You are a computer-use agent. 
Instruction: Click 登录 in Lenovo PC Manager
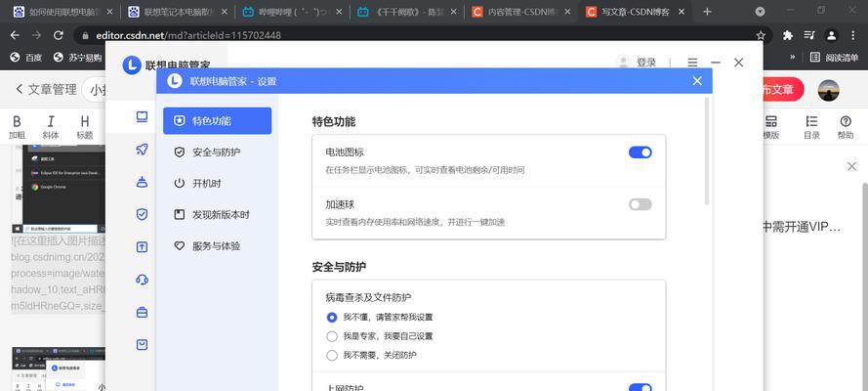(x=646, y=63)
